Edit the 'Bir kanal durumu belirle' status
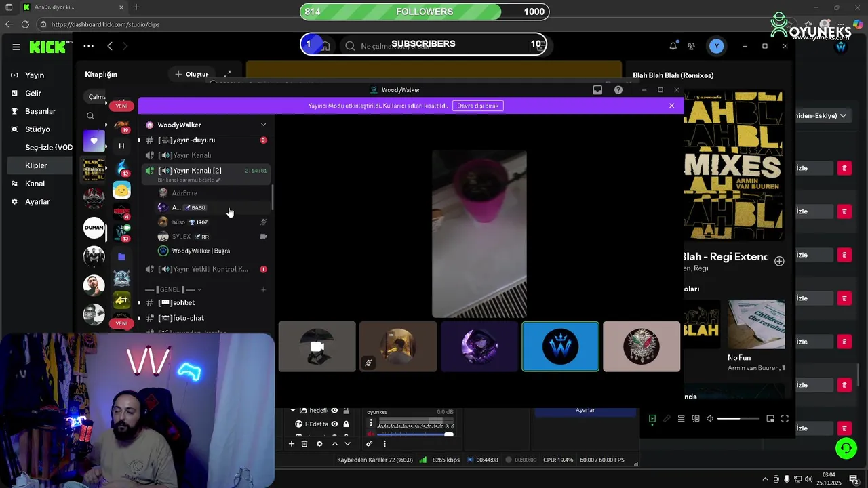The width and height of the screenshot is (868, 488). tap(189, 180)
